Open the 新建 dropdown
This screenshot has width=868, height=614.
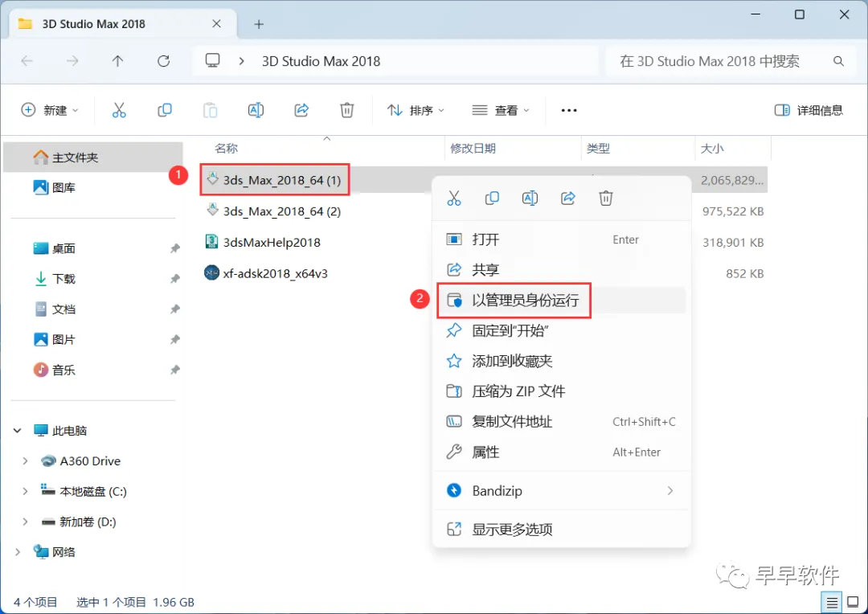click(x=49, y=110)
